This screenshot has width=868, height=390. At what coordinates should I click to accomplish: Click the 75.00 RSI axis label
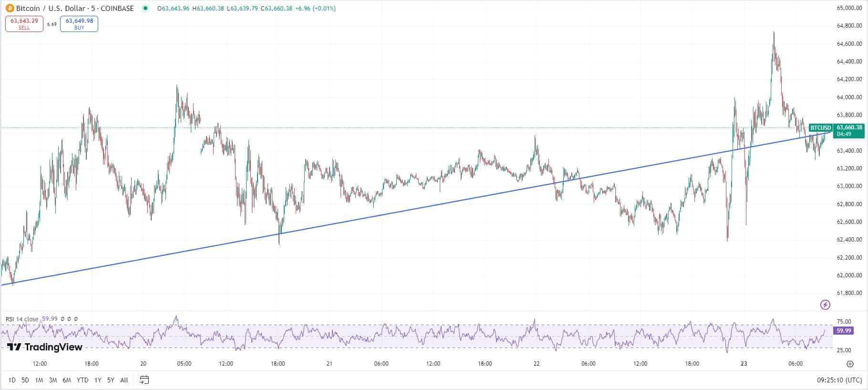tap(844, 322)
